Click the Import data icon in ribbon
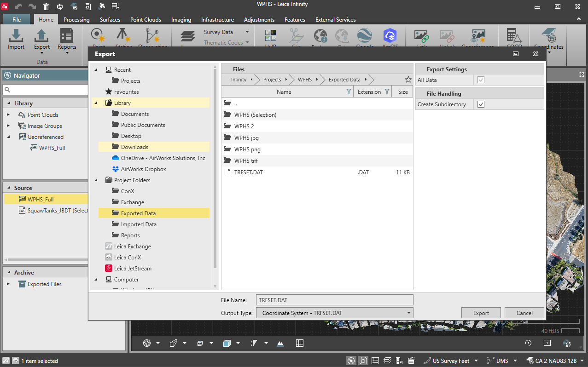This screenshot has width=588, height=367. pyautogui.click(x=16, y=36)
